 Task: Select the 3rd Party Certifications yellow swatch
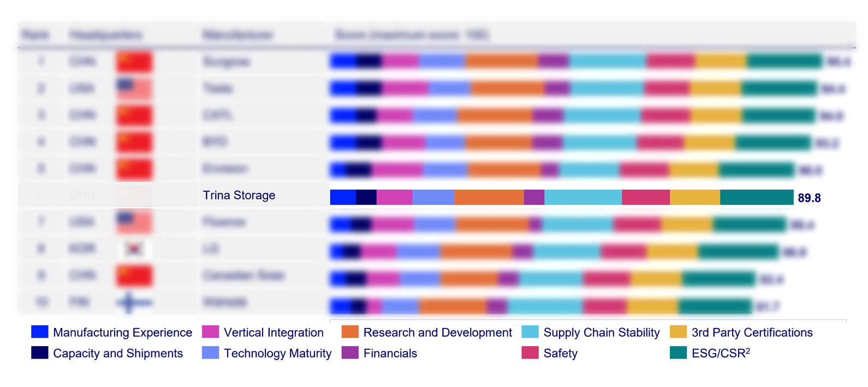point(678,332)
